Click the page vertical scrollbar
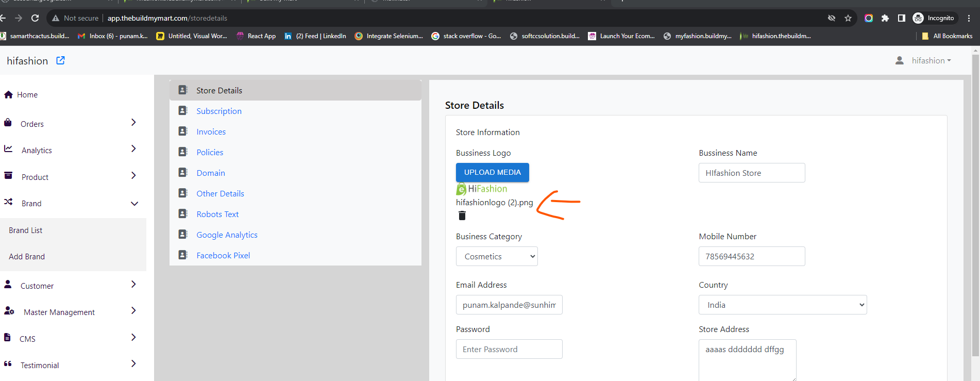This screenshot has width=980, height=381. (x=975, y=206)
